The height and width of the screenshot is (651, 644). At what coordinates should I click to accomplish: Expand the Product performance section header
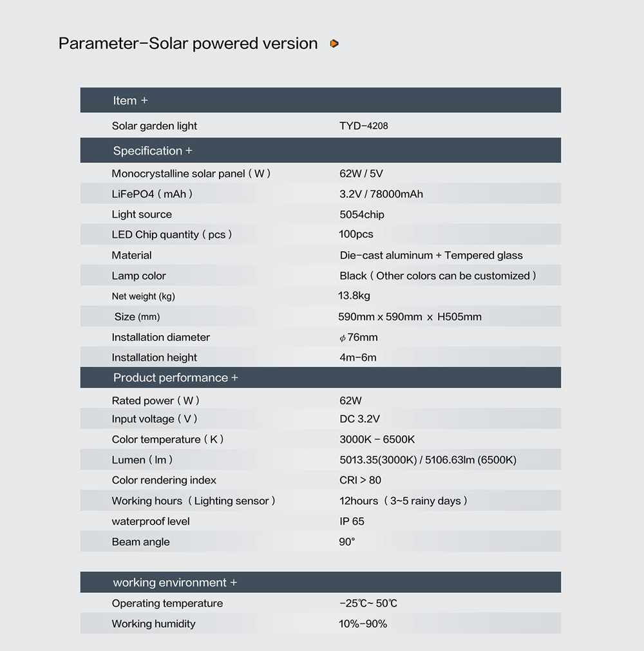pyautogui.click(x=175, y=378)
